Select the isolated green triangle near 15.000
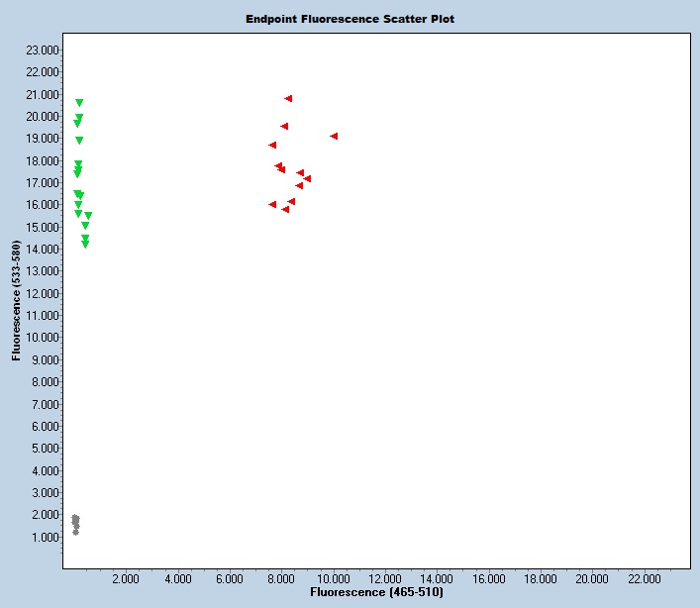 pyautogui.click(x=85, y=226)
